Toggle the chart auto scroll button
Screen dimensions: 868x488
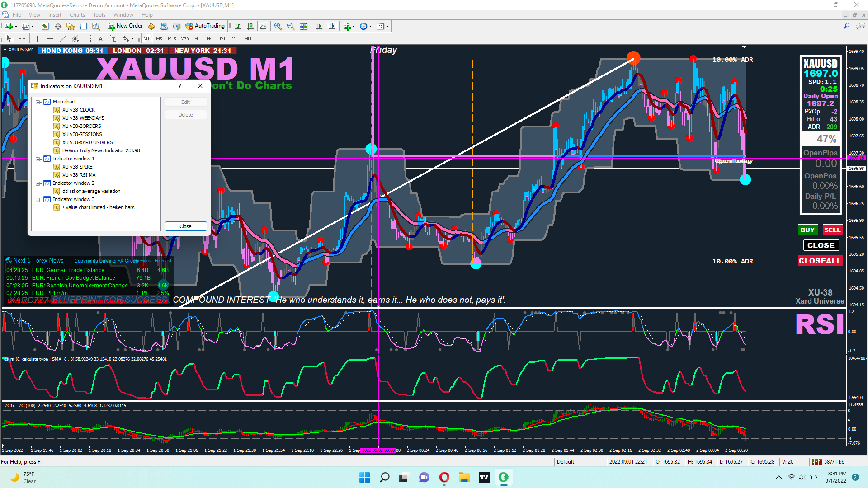[319, 26]
